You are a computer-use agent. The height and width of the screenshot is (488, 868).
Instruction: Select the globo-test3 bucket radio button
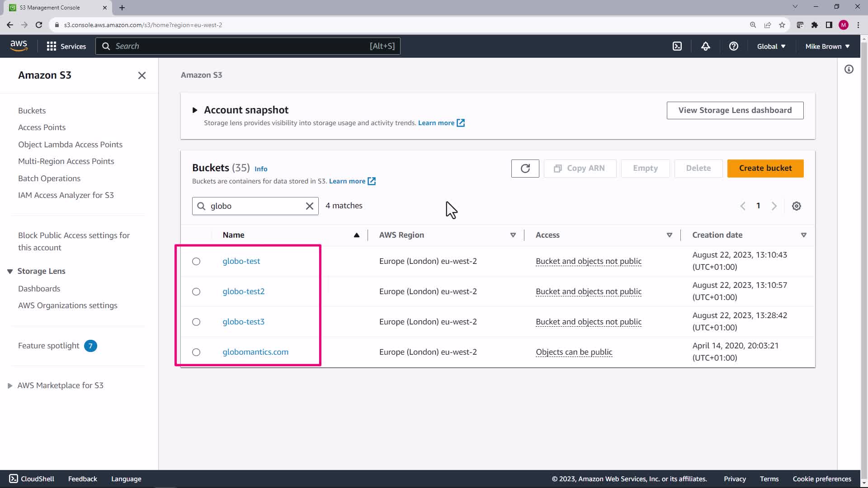click(x=196, y=322)
